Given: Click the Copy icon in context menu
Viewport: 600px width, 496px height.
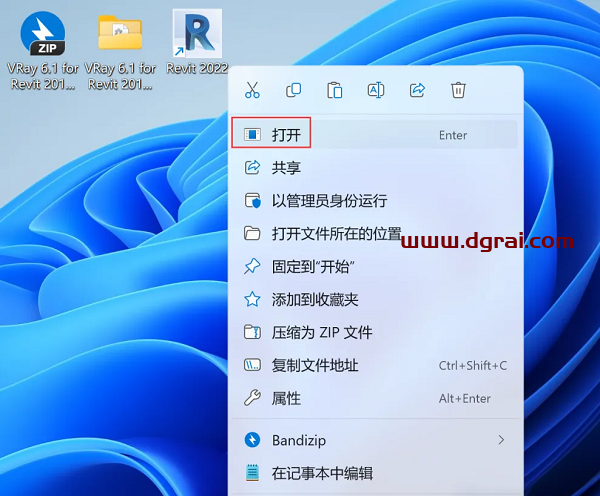Looking at the screenshot, I should (294, 91).
